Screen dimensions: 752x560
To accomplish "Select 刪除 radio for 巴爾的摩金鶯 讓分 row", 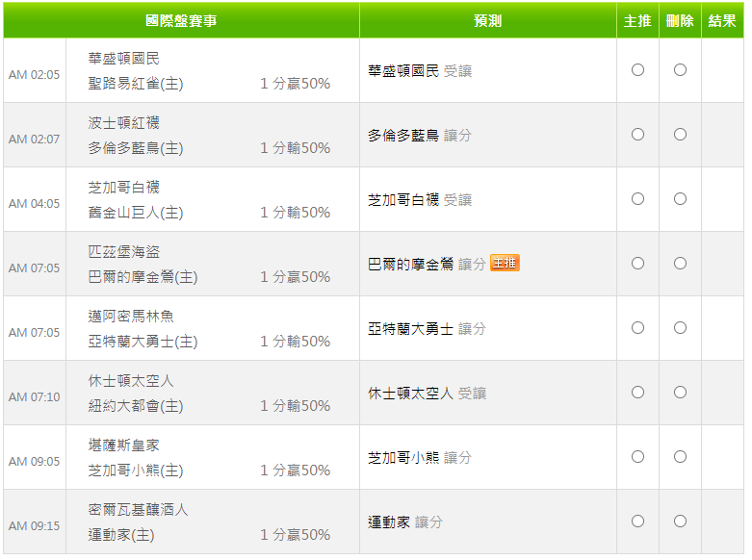I will 680,264.
